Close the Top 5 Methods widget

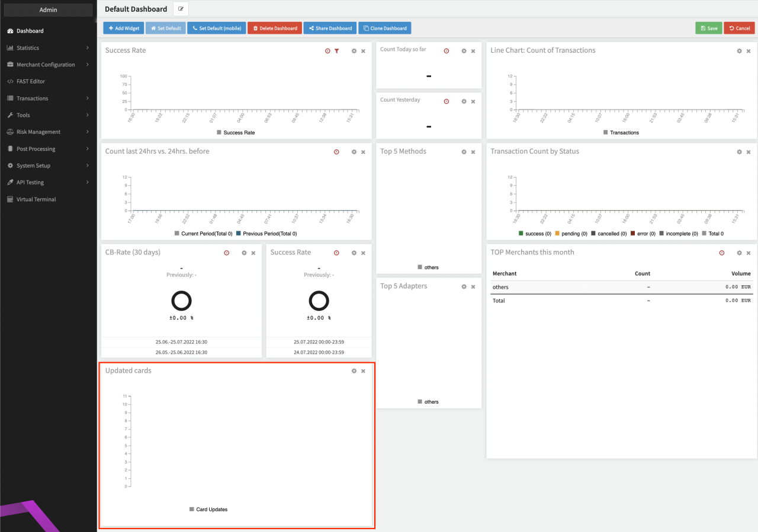473,152
